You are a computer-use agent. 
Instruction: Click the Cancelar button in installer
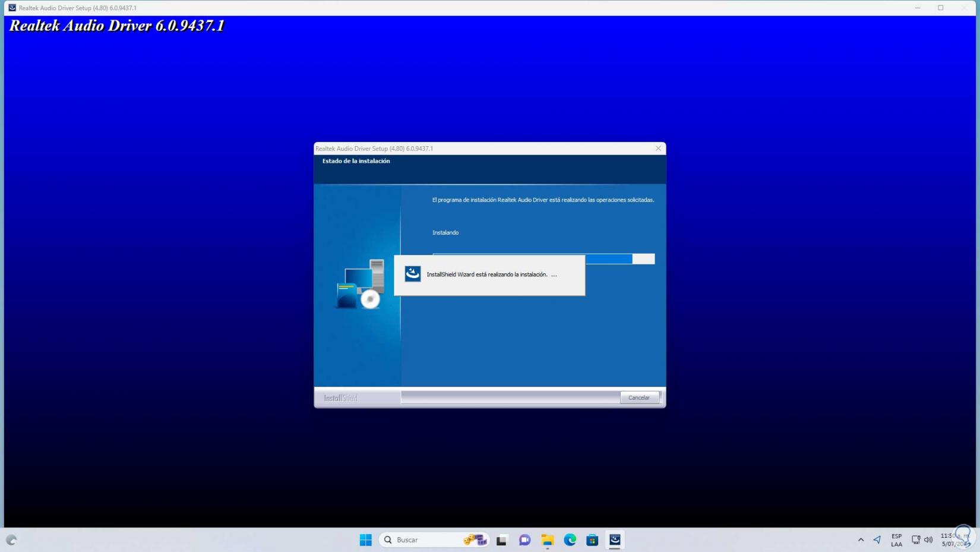click(638, 398)
